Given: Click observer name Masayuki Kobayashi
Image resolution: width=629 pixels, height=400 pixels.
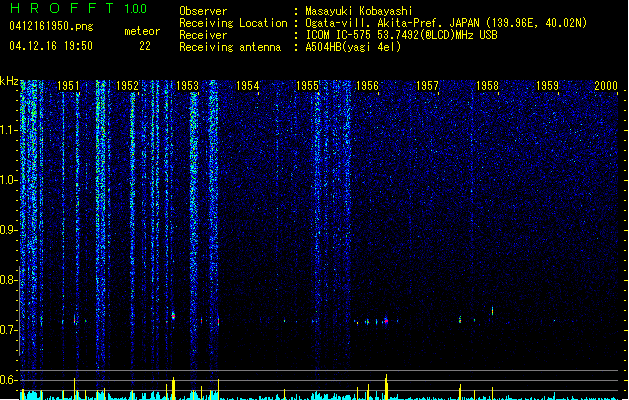Looking at the screenshot, I should (x=359, y=11).
